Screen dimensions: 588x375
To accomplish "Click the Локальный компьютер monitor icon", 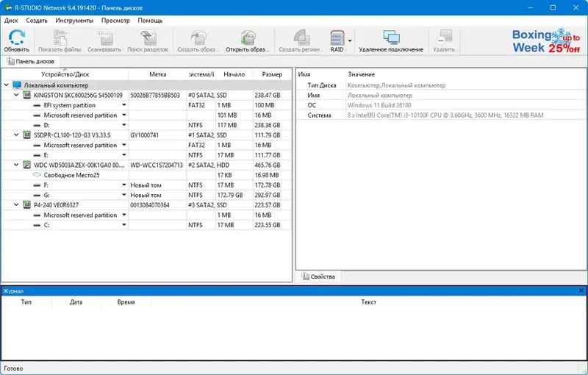I will pos(17,85).
